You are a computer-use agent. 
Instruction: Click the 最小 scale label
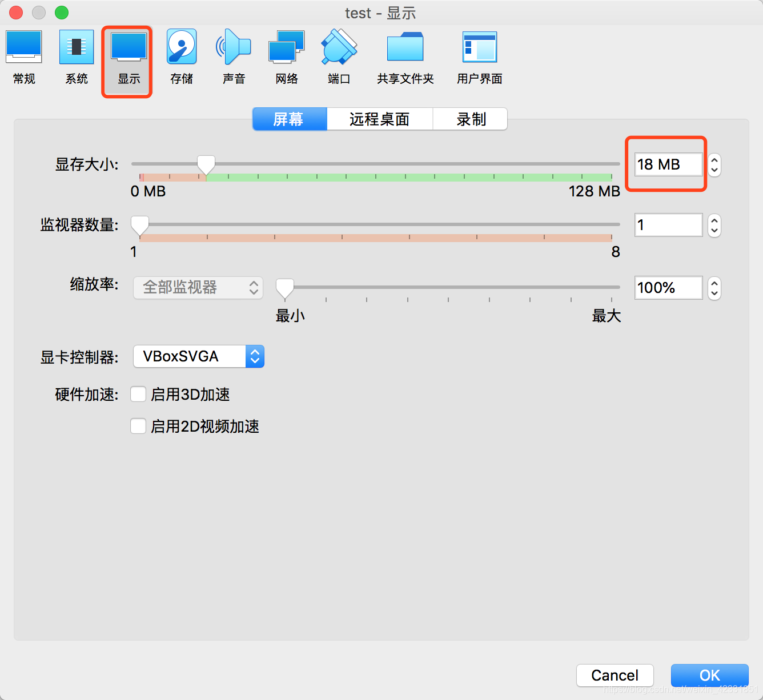point(291,316)
